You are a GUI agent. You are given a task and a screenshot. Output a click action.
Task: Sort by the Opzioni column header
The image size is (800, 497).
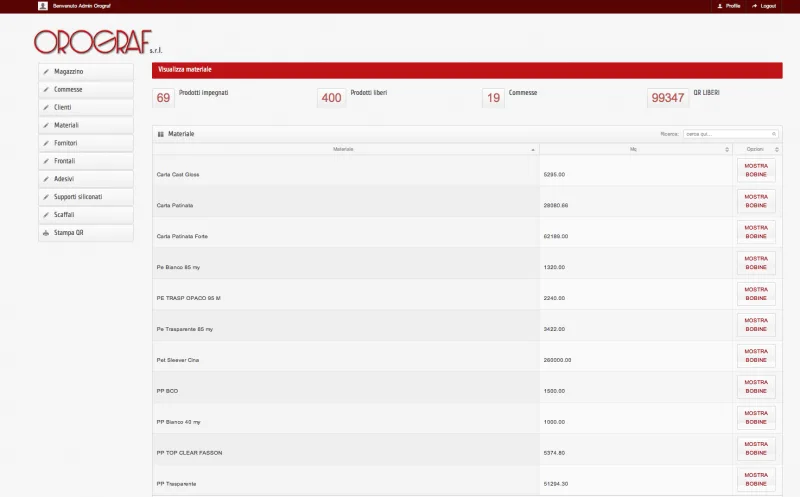pos(757,150)
